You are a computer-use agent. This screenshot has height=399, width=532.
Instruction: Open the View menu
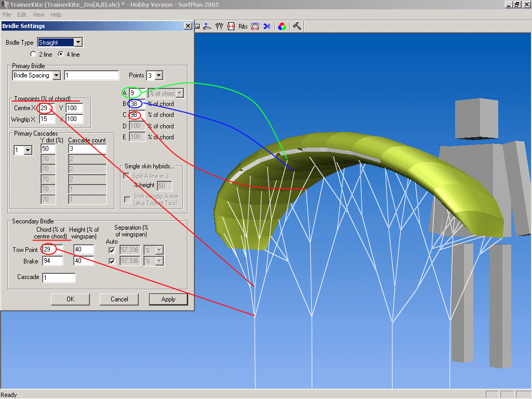pos(38,15)
